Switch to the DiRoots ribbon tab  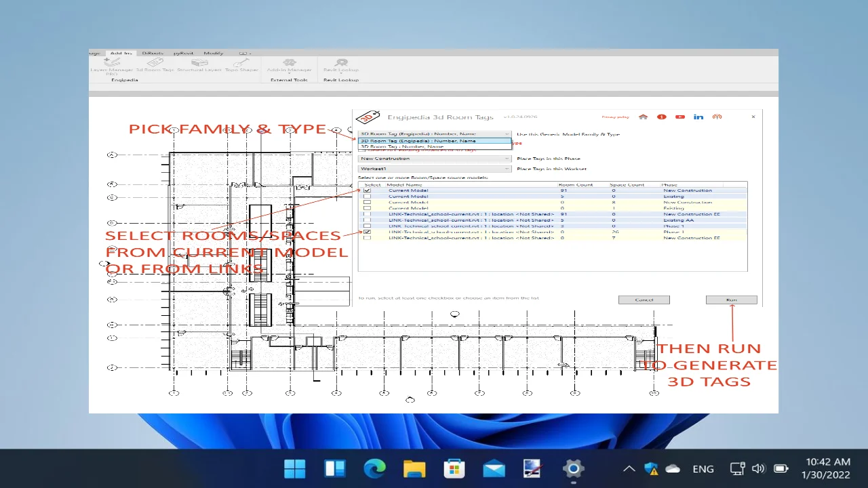[153, 53]
